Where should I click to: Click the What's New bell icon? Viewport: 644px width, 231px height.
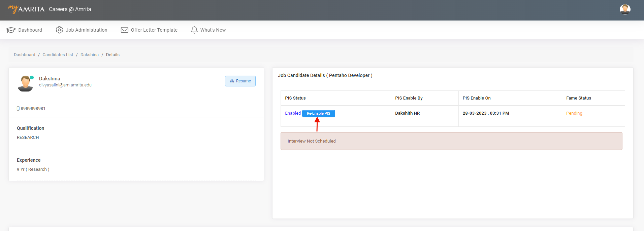194,30
